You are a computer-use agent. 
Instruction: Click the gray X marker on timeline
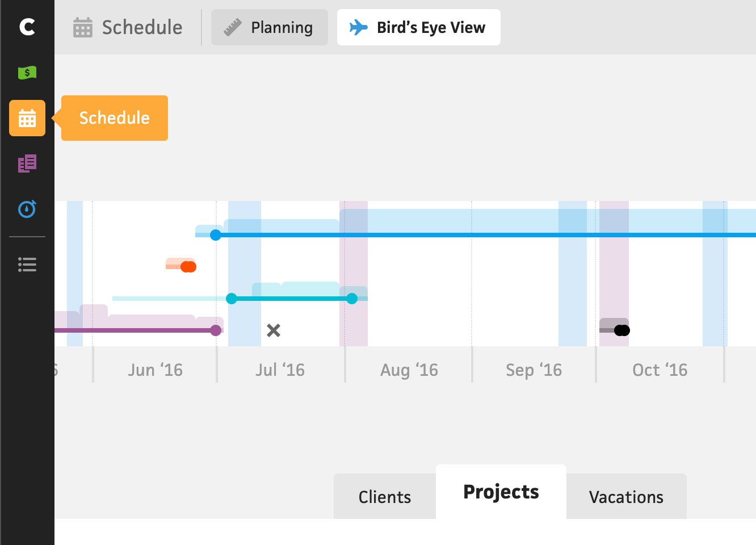coord(274,330)
